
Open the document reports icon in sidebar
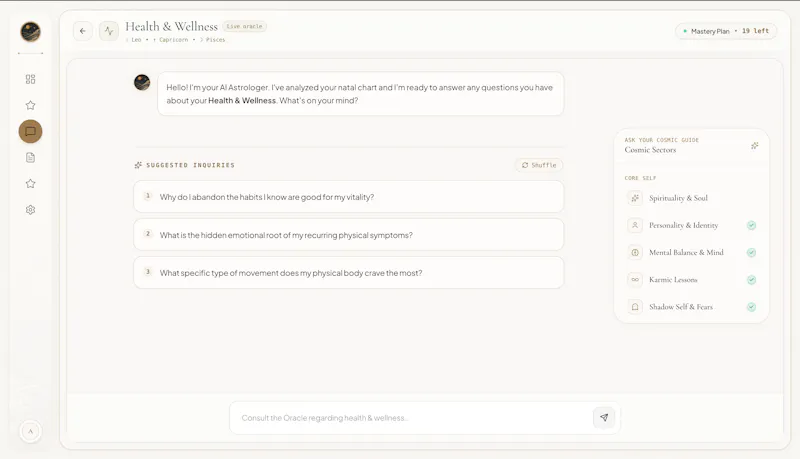31,158
